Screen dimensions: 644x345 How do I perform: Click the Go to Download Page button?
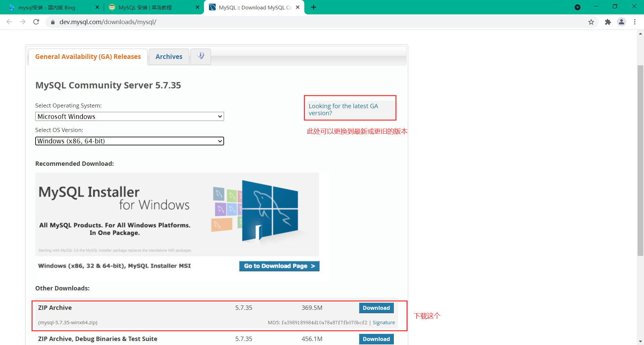pos(279,266)
